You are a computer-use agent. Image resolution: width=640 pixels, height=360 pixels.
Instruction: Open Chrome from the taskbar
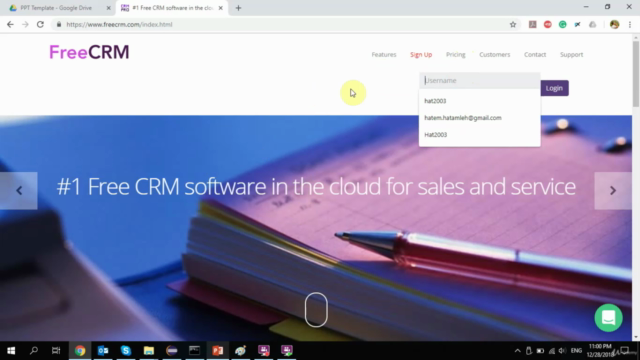80,351
